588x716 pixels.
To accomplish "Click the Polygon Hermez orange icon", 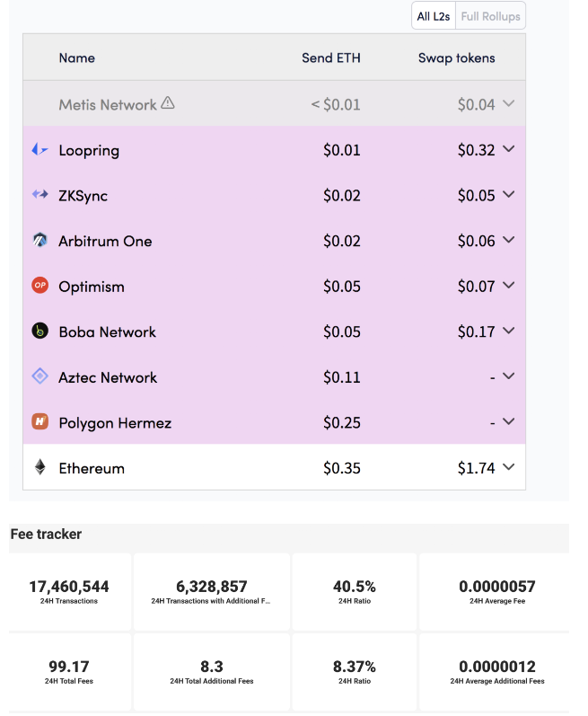I will [39, 421].
